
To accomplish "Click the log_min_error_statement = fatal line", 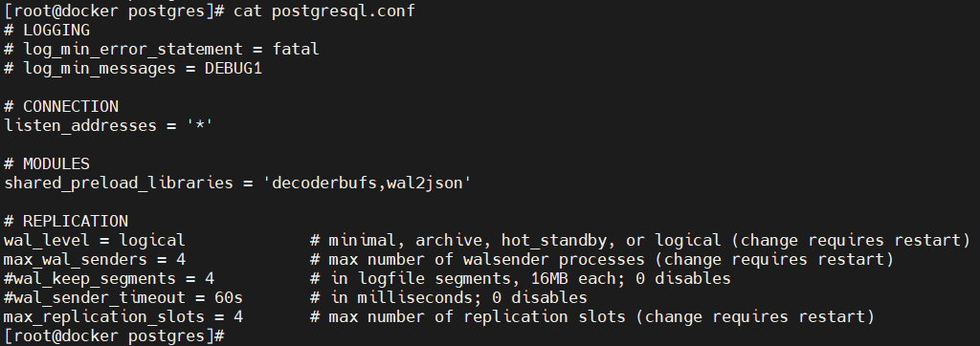I will (x=162, y=49).
